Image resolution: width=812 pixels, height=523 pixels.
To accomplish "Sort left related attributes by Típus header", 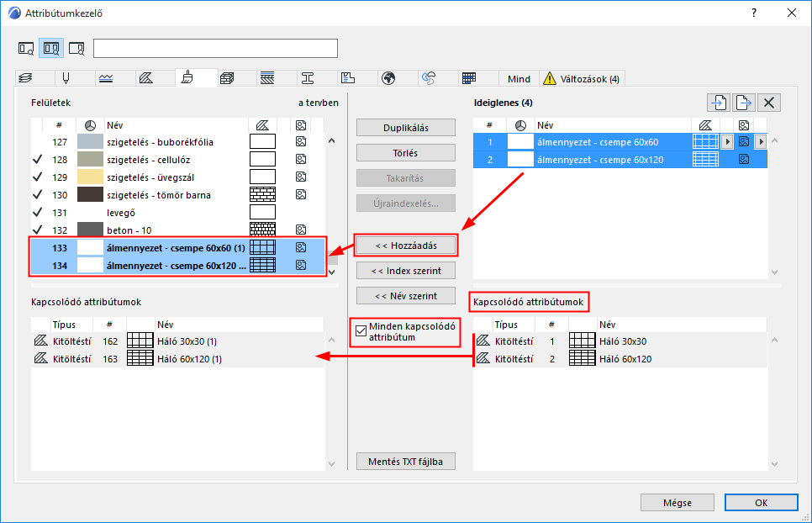I will click(x=71, y=325).
